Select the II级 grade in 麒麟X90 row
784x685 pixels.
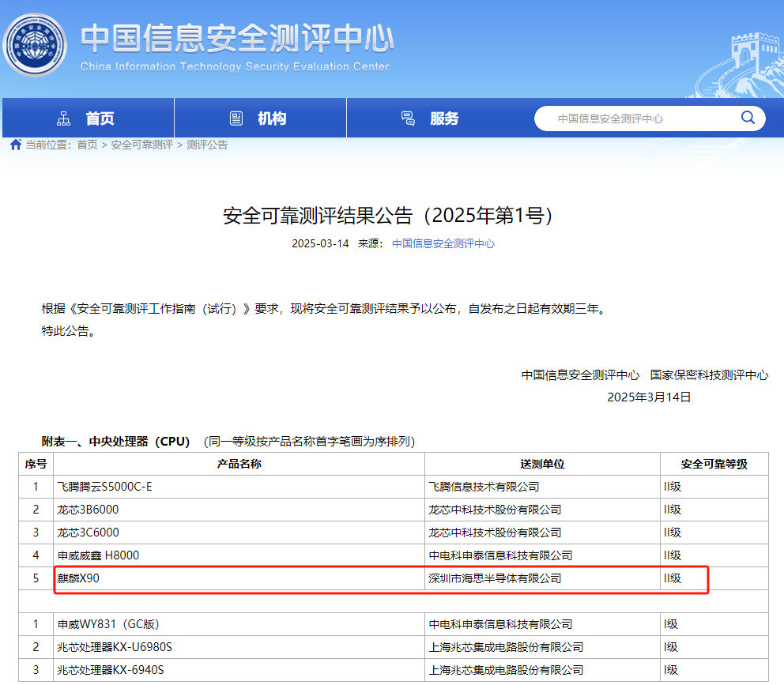(673, 578)
